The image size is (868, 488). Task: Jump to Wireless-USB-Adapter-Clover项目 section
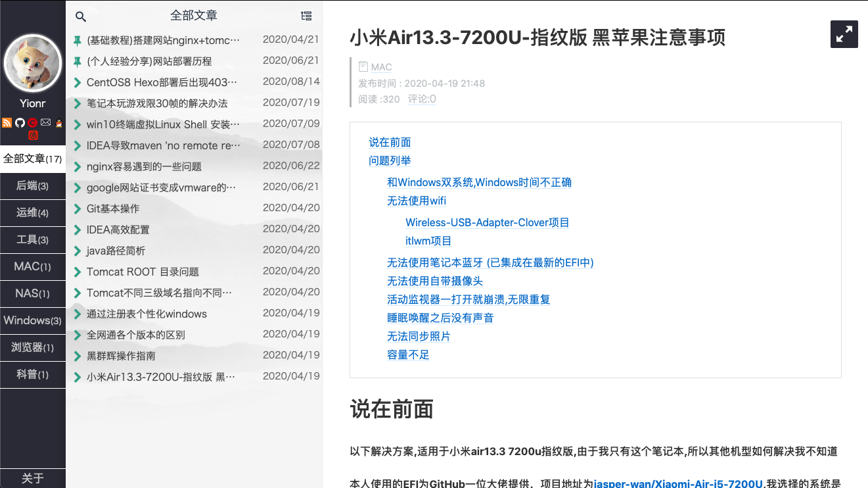(487, 222)
